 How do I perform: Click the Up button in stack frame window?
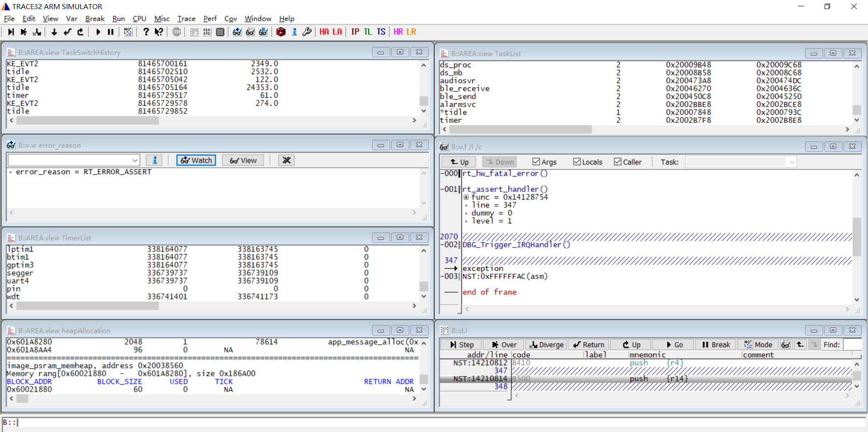460,162
